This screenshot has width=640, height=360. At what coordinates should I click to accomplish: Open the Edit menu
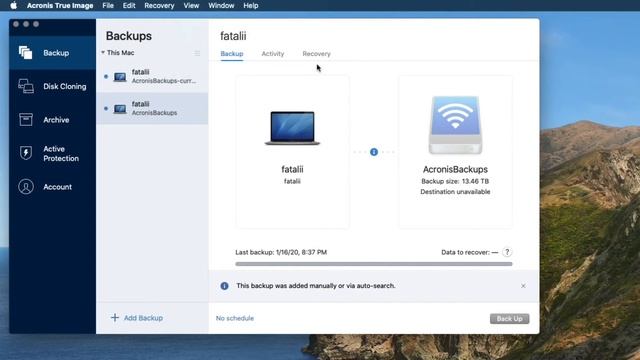[x=129, y=5]
